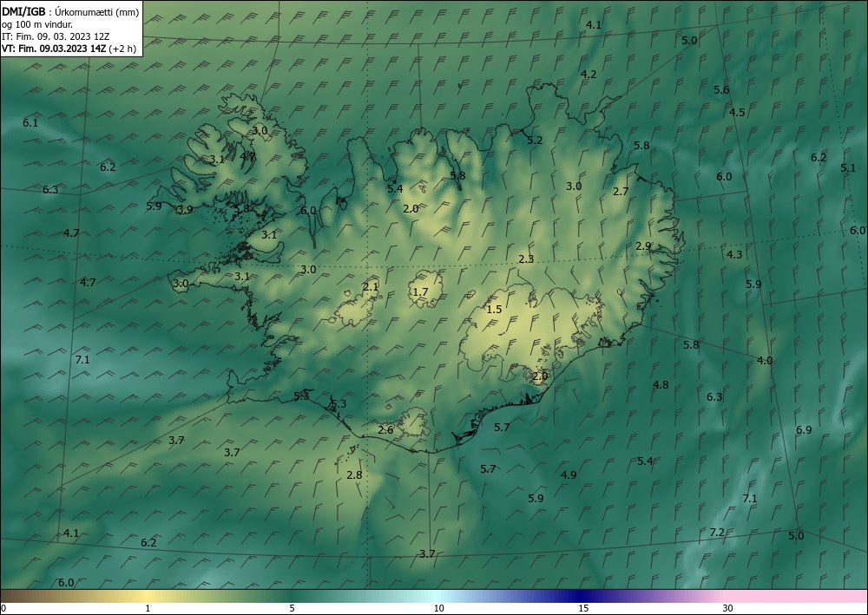Viewport: 868px width, 615px height.
Task: Click the 1.5 value over Vatnajökull
Action: 494,309
